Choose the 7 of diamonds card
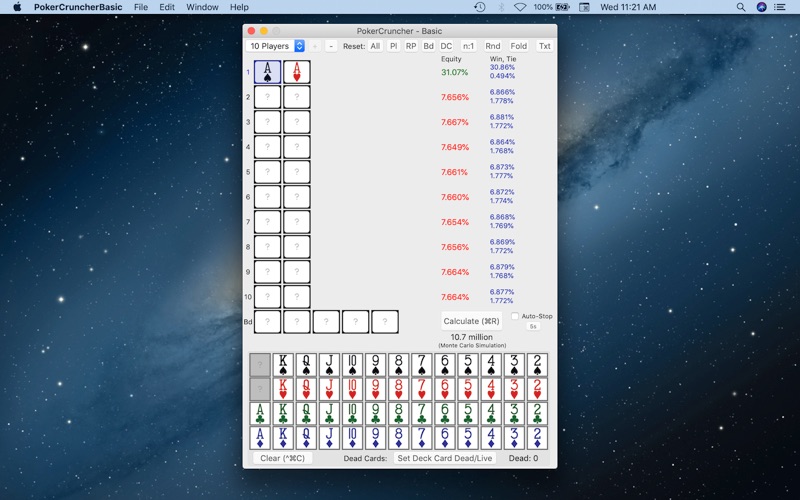This screenshot has width=800, height=500. tap(422, 438)
